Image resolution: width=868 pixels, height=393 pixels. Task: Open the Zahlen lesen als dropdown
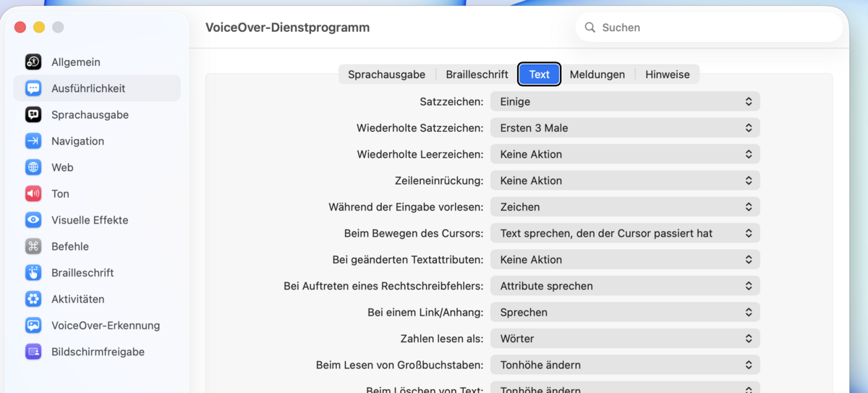(625, 339)
